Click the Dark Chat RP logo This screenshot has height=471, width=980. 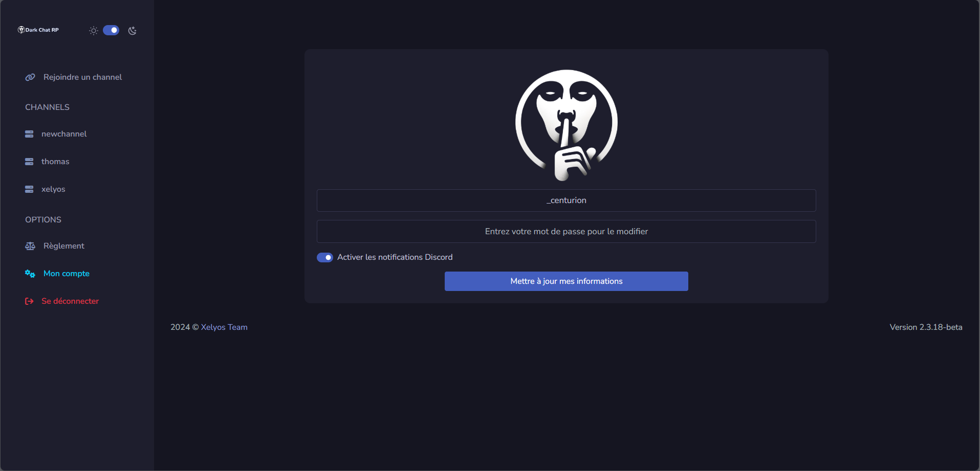(x=38, y=30)
